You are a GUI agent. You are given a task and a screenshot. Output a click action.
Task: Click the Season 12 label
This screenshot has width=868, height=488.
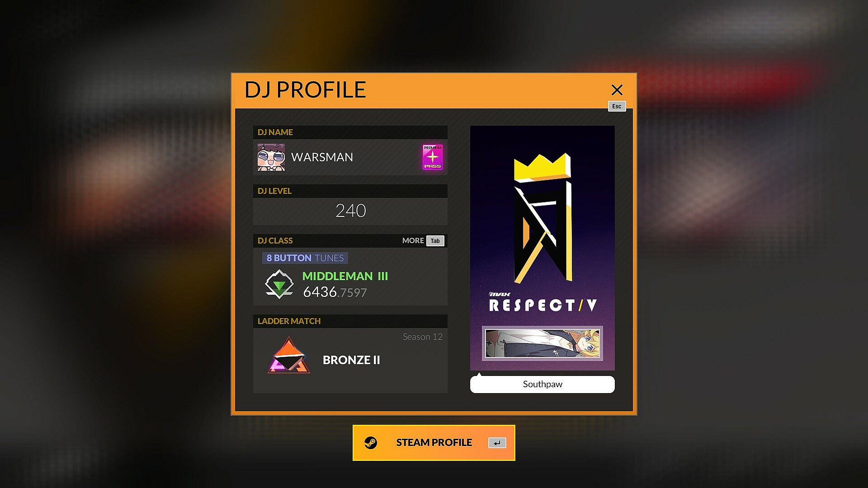(423, 337)
